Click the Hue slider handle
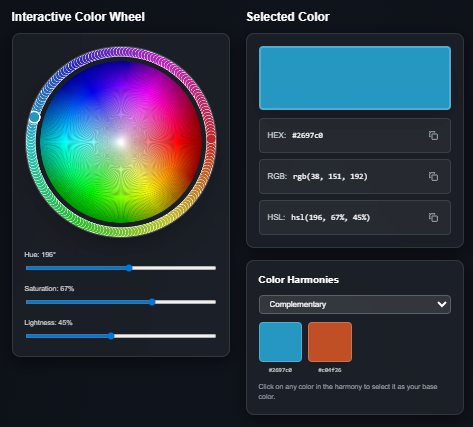 [129, 268]
